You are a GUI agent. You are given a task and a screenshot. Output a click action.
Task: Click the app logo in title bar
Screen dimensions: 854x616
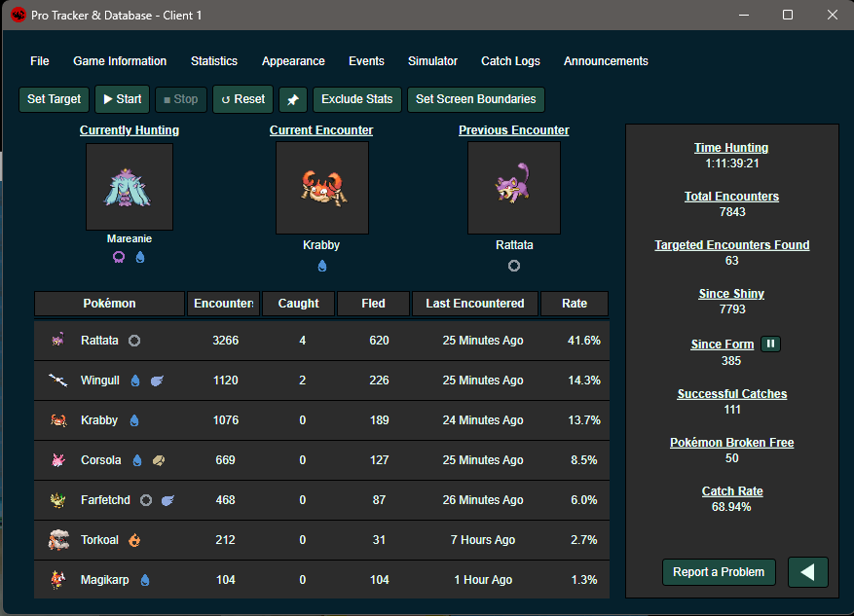(x=19, y=15)
